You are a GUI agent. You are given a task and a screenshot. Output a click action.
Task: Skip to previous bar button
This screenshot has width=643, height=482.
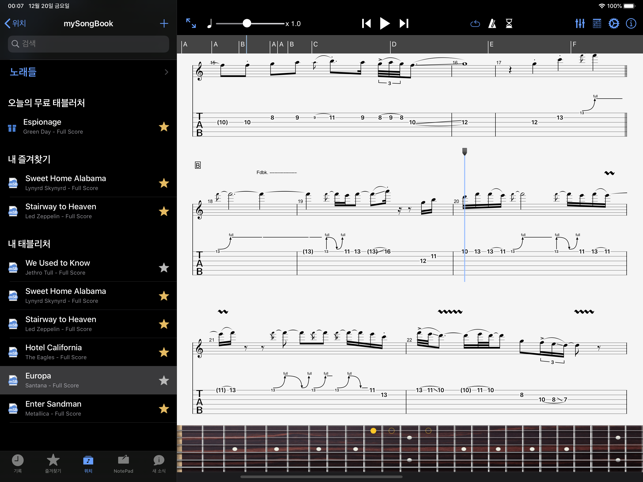(x=366, y=23)
